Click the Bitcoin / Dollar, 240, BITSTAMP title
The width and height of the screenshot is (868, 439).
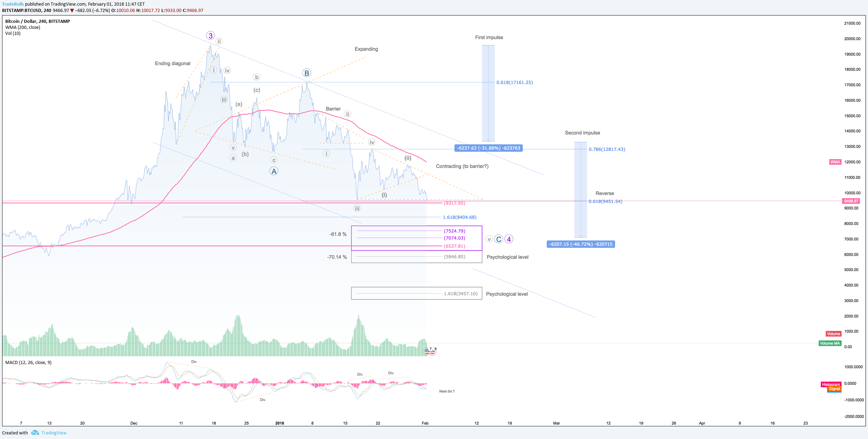coord(37,21)
